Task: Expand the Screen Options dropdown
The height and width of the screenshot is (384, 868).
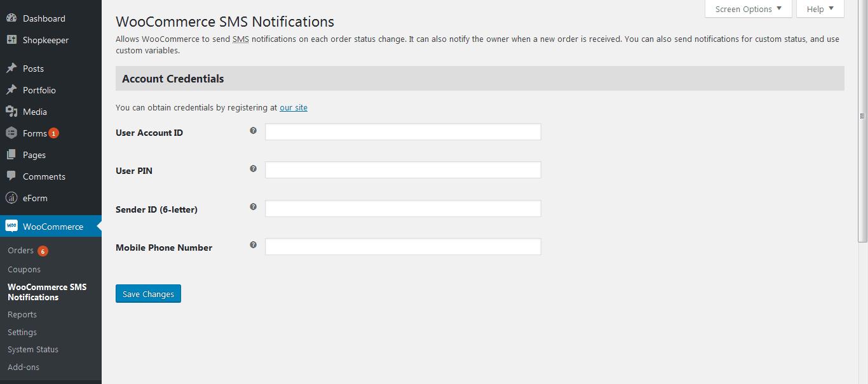Action: pos(748,9)
